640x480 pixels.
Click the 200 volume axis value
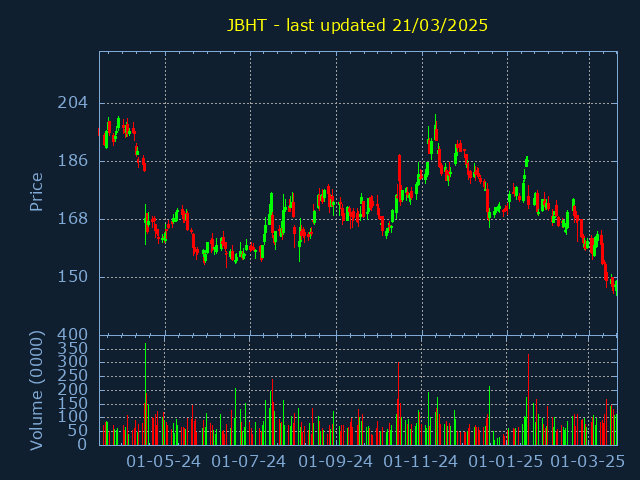[72, 389]
